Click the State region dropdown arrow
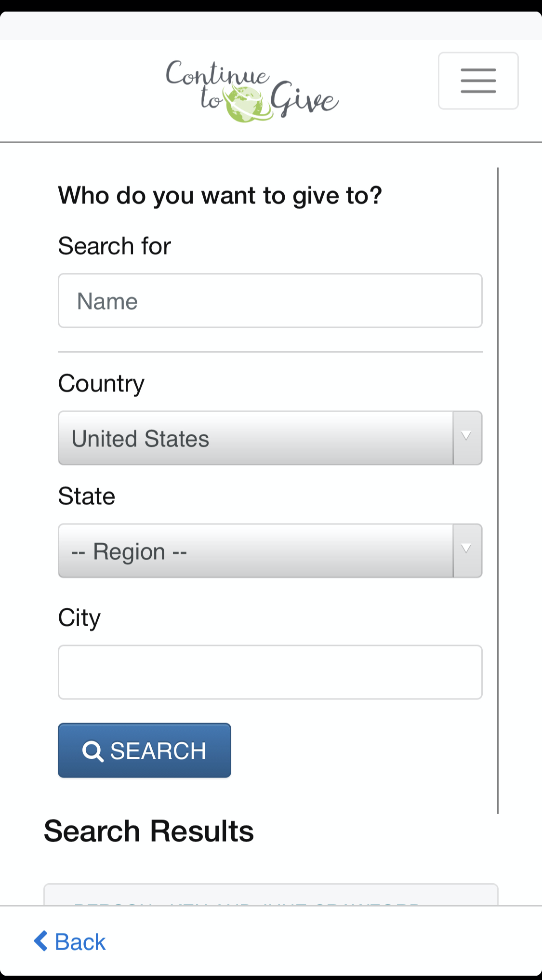Image resolution: width=542 pixels, height=980 pixels. click(x=467, y=550)
